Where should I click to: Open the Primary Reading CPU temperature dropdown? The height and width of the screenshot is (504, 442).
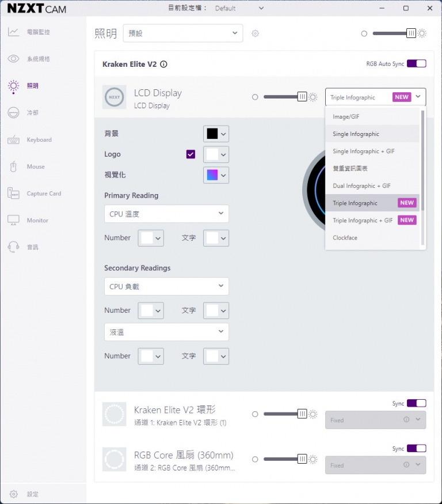click(x=166, y=214)
